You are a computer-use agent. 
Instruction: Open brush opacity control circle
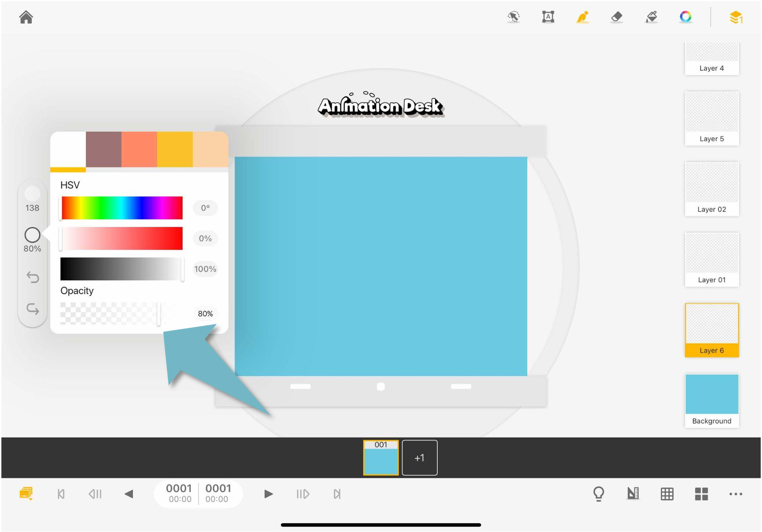[x=32, y=235]
